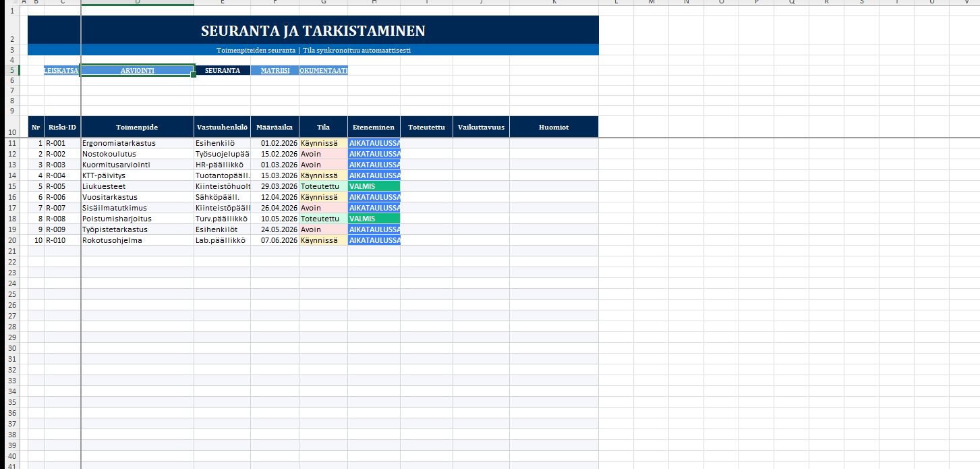Select the Toimenpide column header cell
Image resolution: width=980 pixels, height=469 pixels.
tap(137, 127)
